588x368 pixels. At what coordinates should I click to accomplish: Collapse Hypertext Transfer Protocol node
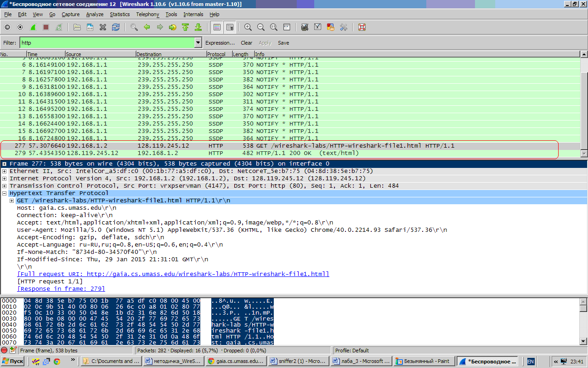(4, 193)
